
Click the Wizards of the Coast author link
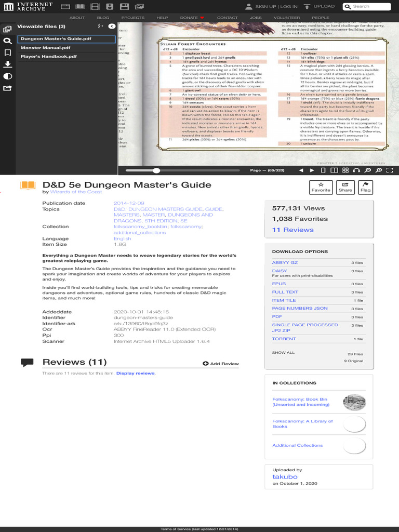(76, 192)
